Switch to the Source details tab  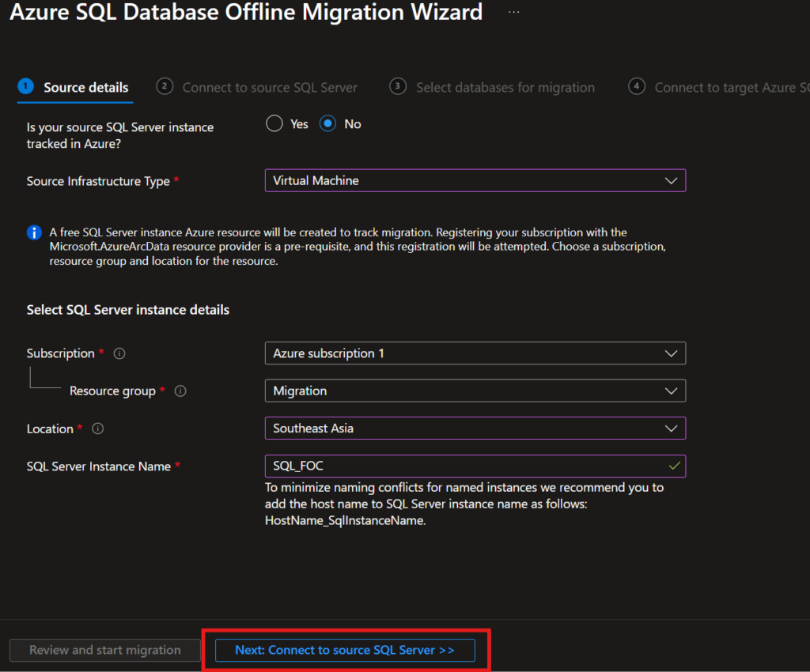tap(85, 88)
